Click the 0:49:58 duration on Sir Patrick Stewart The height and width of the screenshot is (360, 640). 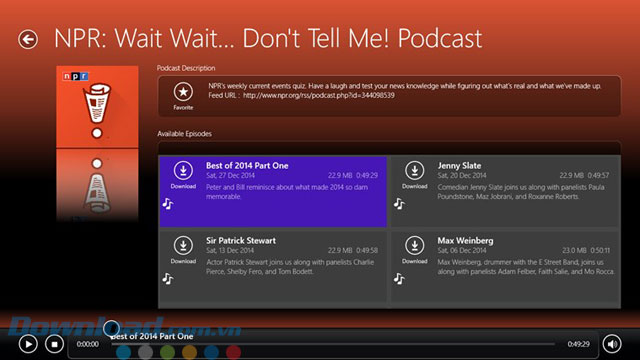pyautogui.click(x=367, y=251)
